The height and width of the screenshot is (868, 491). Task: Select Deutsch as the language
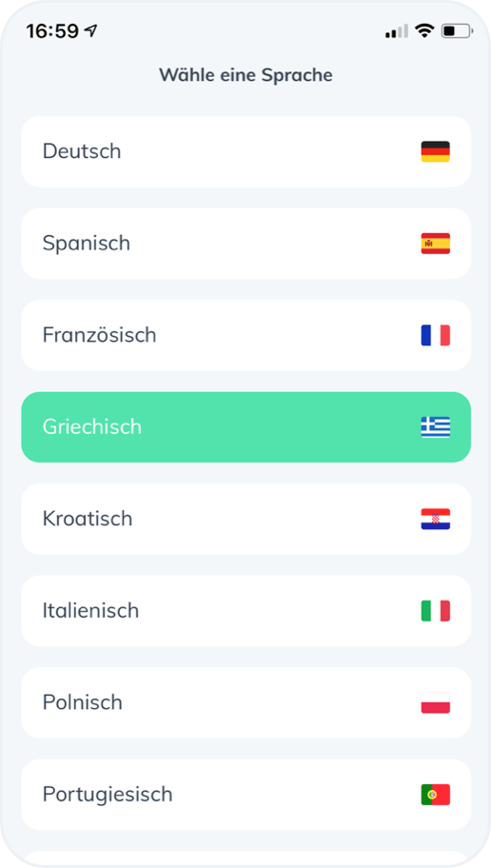[x=245, y=151]
